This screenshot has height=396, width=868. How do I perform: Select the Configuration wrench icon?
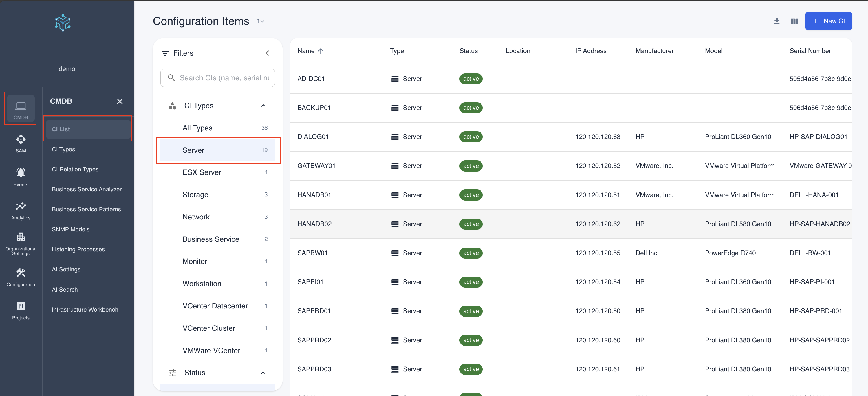(20, 277)
